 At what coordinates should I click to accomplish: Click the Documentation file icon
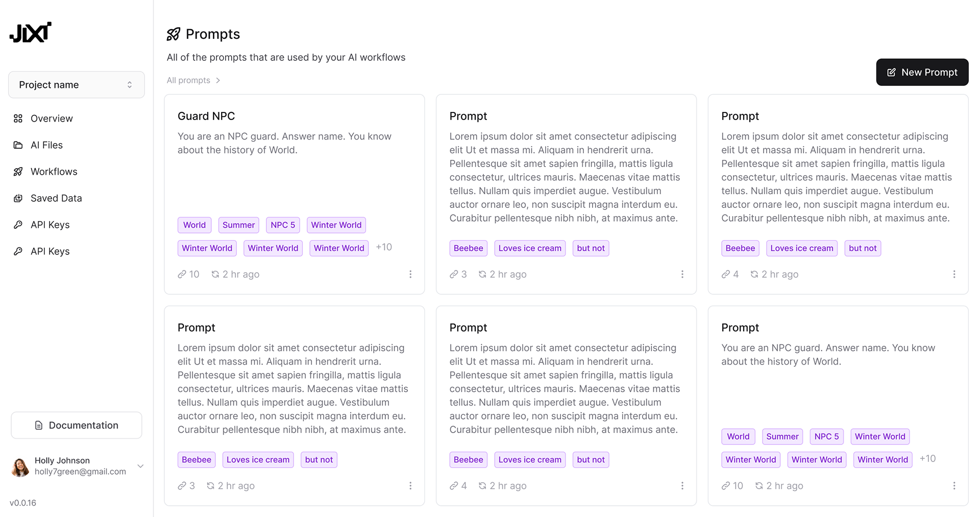tap(39, 426)
